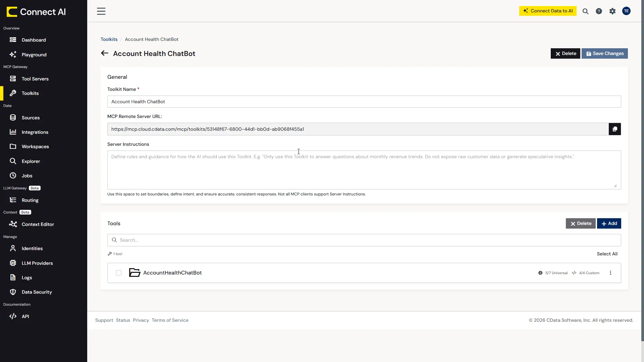Open the search magnifier in top bar
Viewport: 644px width, 362px height.
tap(585, 11)
